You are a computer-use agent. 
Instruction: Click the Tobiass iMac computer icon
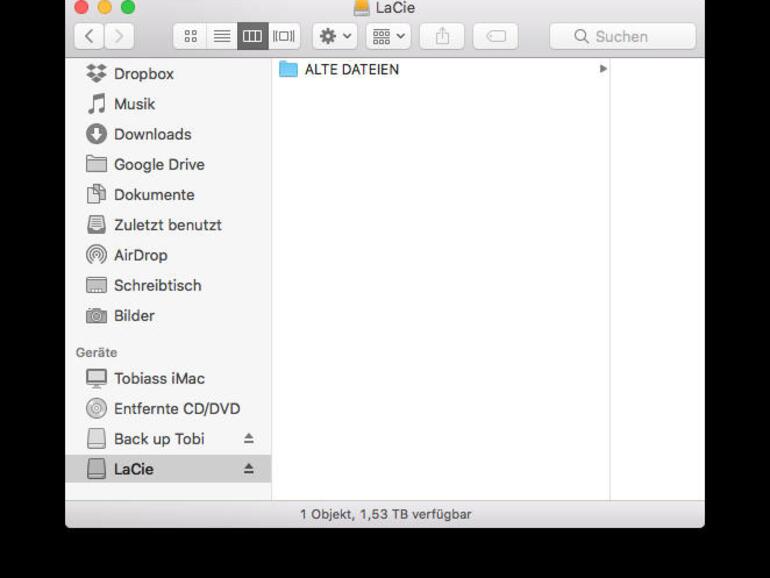click(96, 379)
